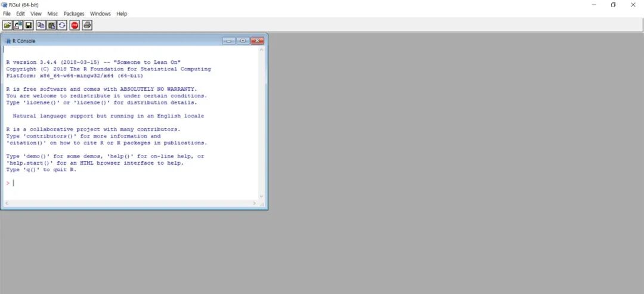The height and width of the screenshot is (294, 644).
Task: Click the 'You are welcome to redistribute' line
Action: coord(107,96)
